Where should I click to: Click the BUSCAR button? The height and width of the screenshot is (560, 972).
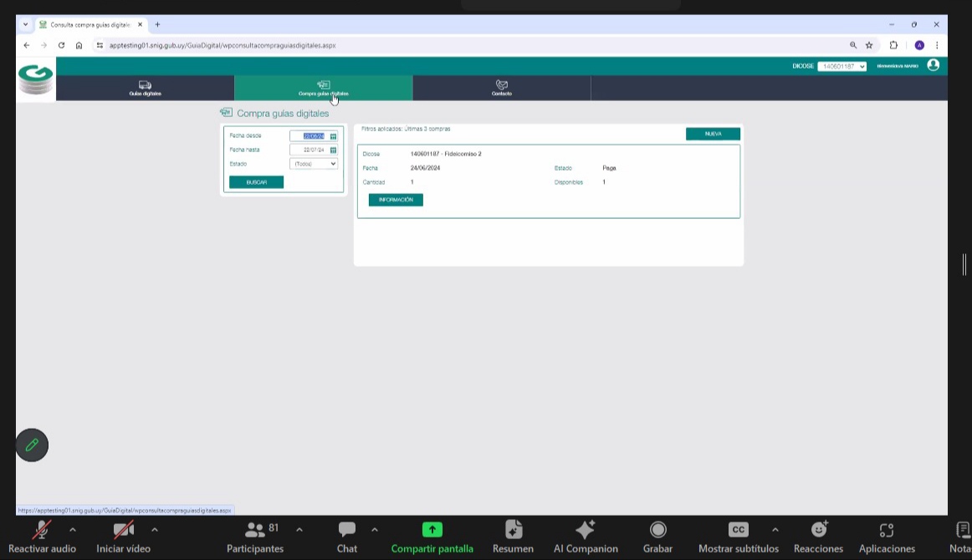(257, 182)
